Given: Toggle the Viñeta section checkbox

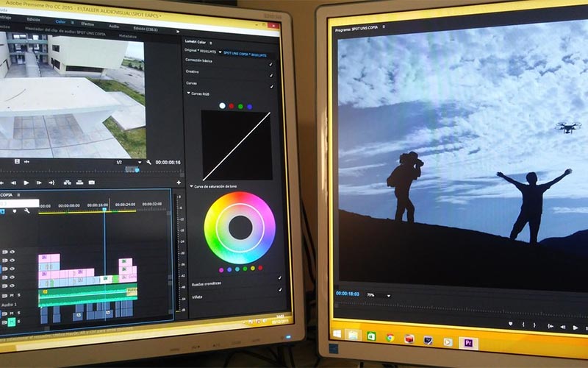Looking at the screenshot, I should point(280,290).
